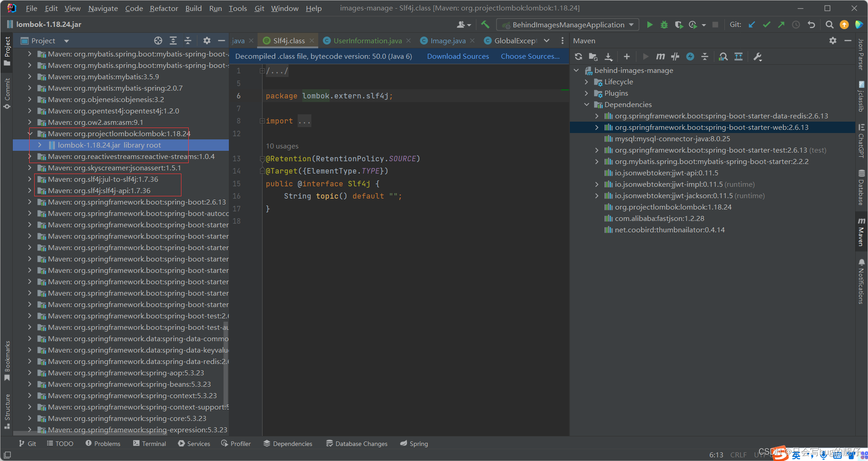868x461 pixels.
Task: Click the Choose Sources... link
Action: point(530,56)
